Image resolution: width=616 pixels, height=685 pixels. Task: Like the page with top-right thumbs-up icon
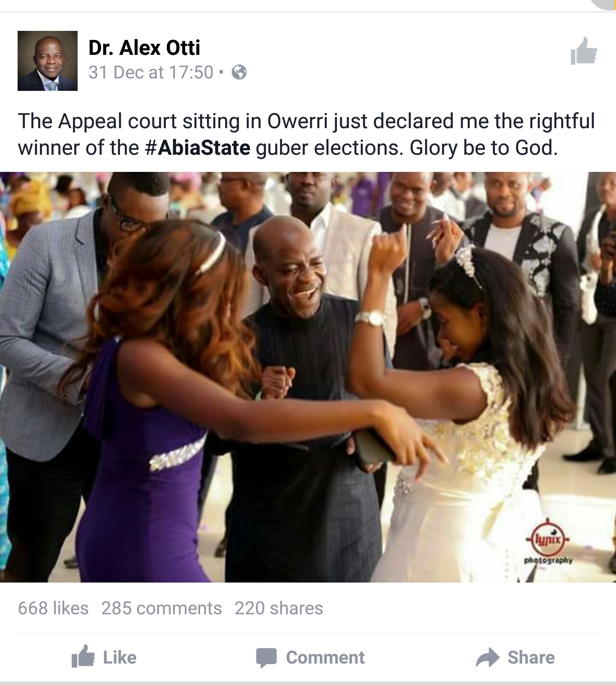[584, 51]
